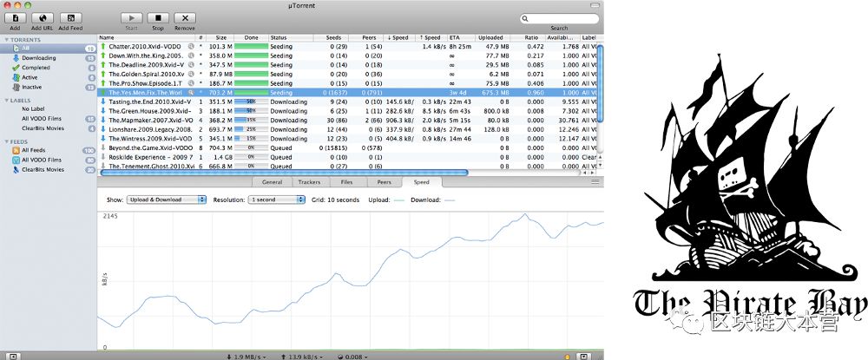Toggle the detail pane with bottom-right button
The height and width of the screenshot is (360, 868).
pos(584,357)
